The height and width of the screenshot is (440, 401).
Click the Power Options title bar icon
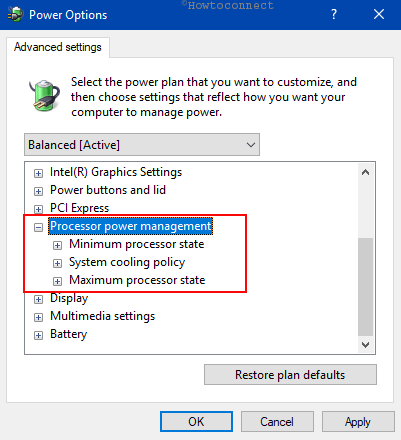tap(15, 15)
